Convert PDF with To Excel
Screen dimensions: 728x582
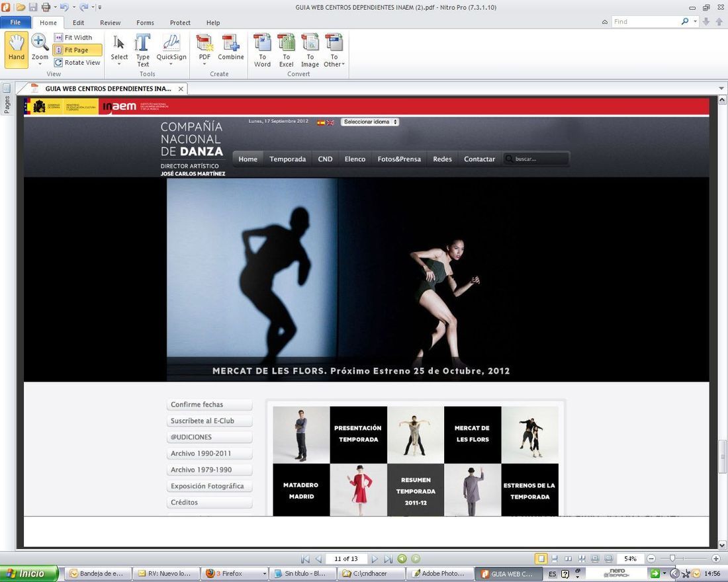coord(286,50)
